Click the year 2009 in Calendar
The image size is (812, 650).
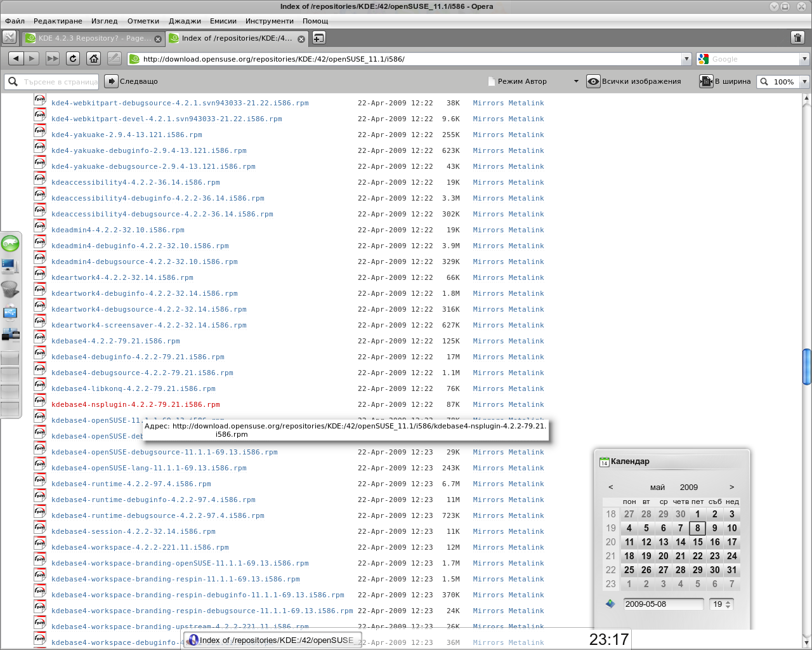pos(689,487)
